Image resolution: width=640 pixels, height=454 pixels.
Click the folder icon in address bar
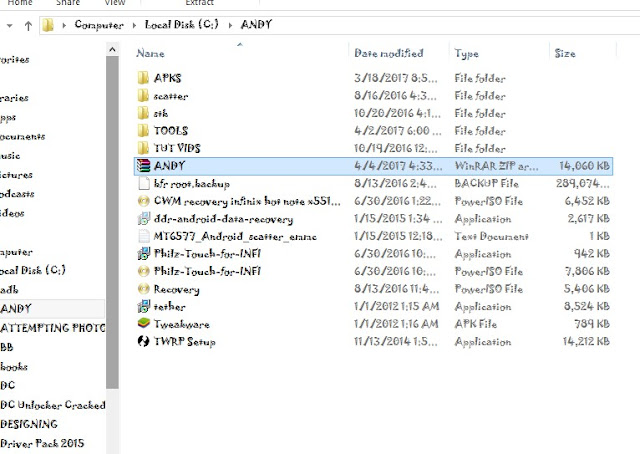[48, 25]
